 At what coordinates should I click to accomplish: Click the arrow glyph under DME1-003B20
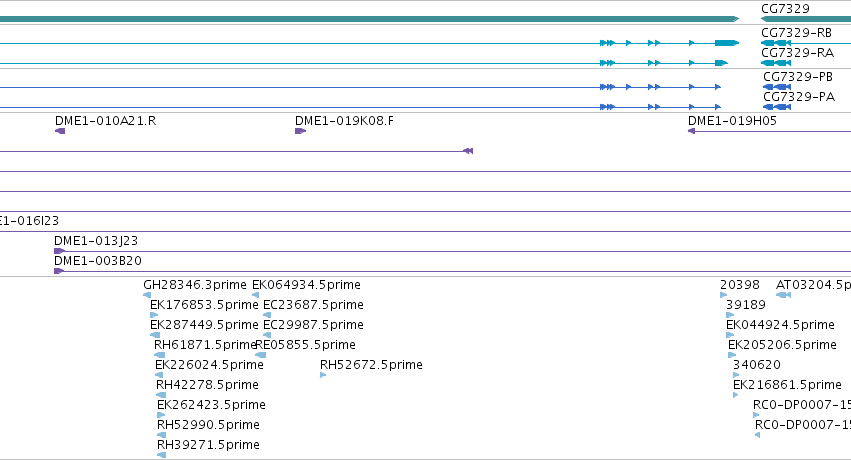tap(59, 271)
